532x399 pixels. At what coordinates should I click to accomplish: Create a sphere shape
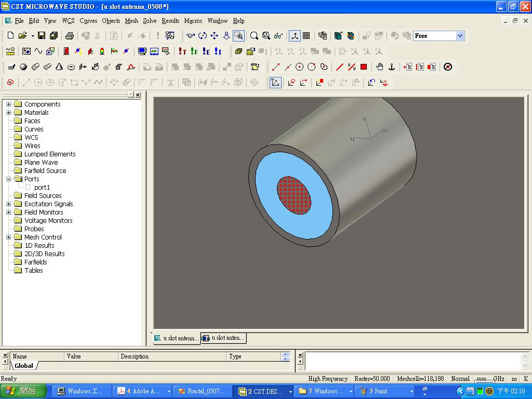(23, 67)
